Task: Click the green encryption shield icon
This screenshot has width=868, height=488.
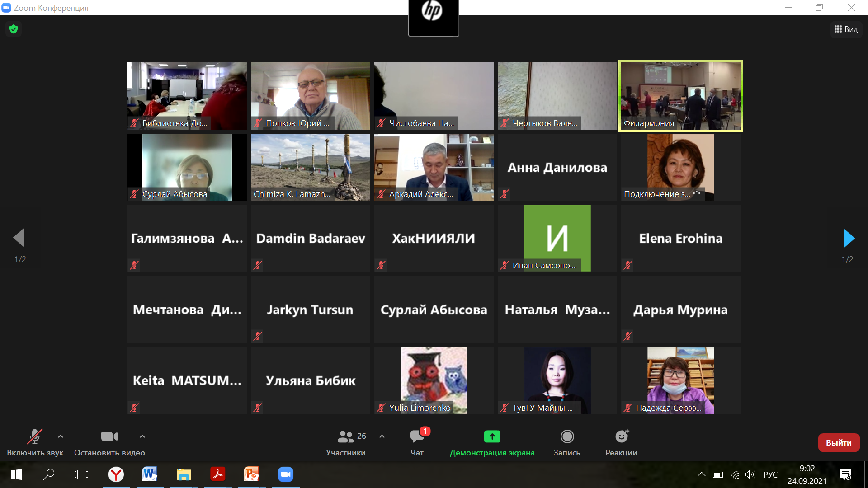Action: pyautogui.click(x=14, y=29)
